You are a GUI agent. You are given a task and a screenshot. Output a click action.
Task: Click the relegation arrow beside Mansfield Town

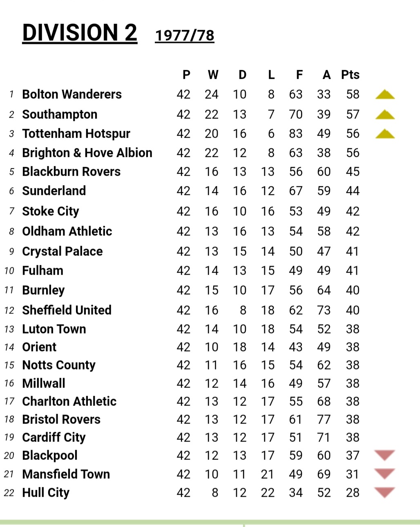tap(384, 473)
